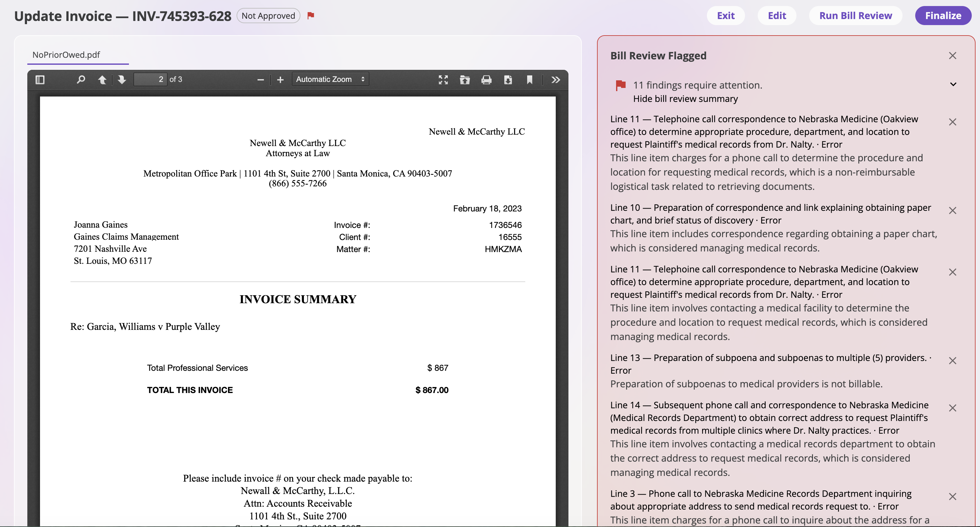The image size is (980, 527).
Task: Hide bill review summary
Action: click(685, 99)
